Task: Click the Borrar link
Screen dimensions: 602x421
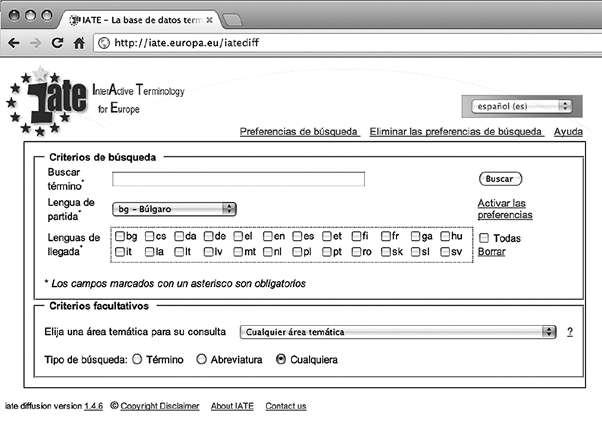Action: click(491, 252)
